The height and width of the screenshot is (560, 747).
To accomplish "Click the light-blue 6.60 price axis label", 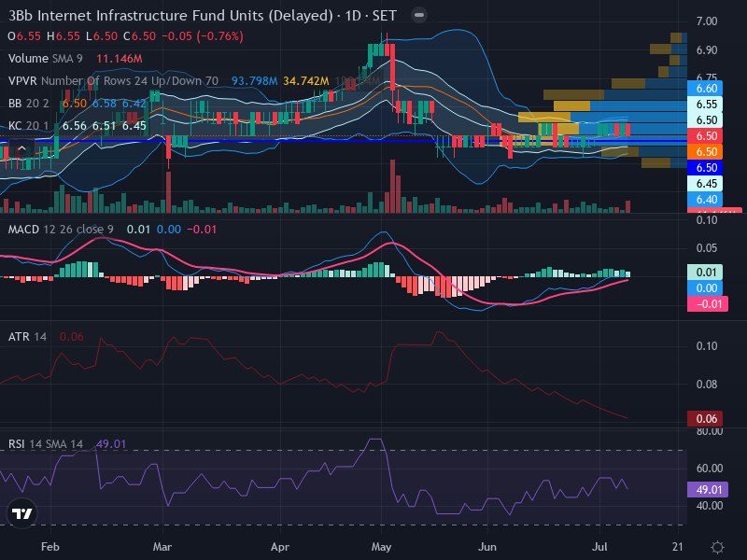I will point(705,88).
